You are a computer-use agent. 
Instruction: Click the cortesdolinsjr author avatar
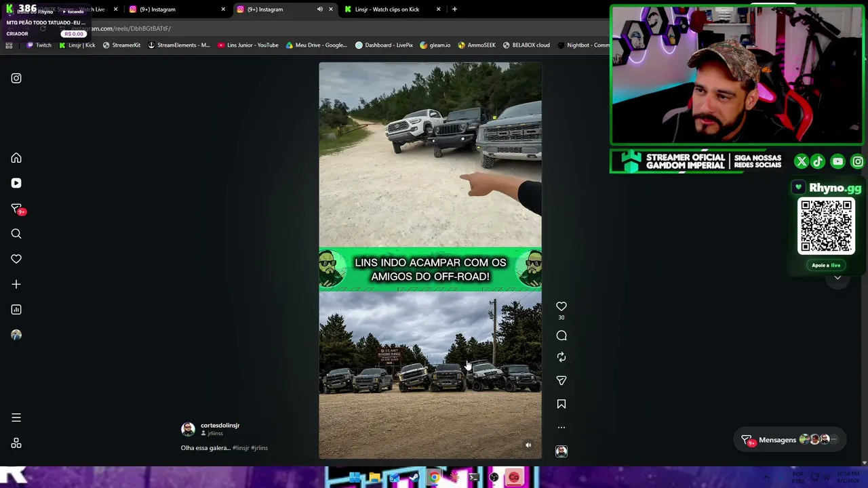(x=188, y=429)
